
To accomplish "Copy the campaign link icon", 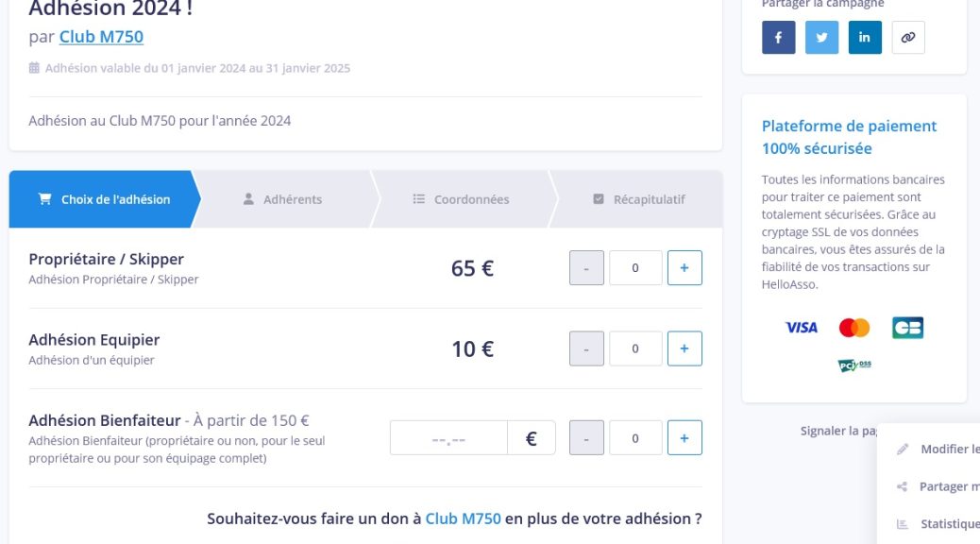I will [x=907, y=38].
